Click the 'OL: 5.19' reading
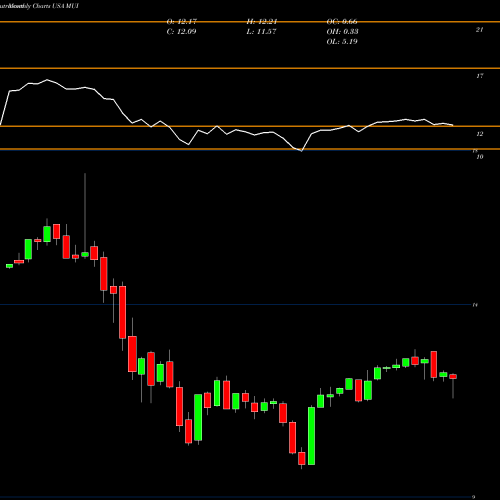Image resolution: width=500 pixels, height=500 pixels. pyautogui.click(x=342, y=42)
